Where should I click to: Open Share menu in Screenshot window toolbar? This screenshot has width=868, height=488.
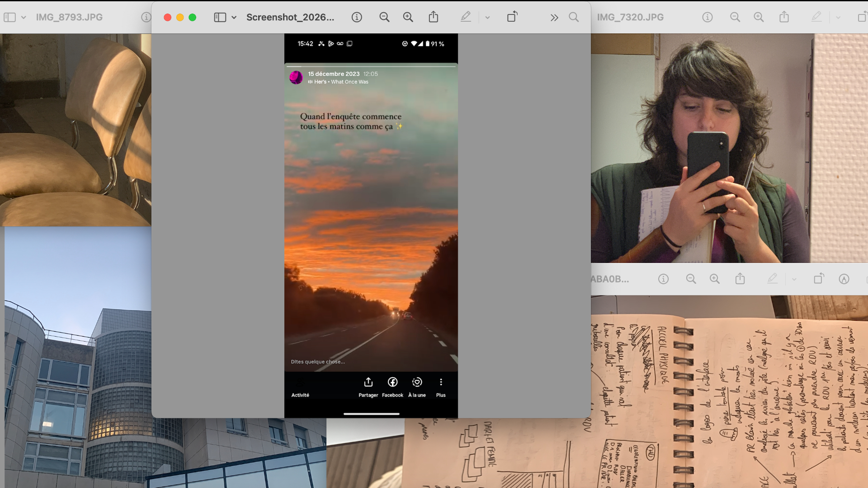coord(433,17)
